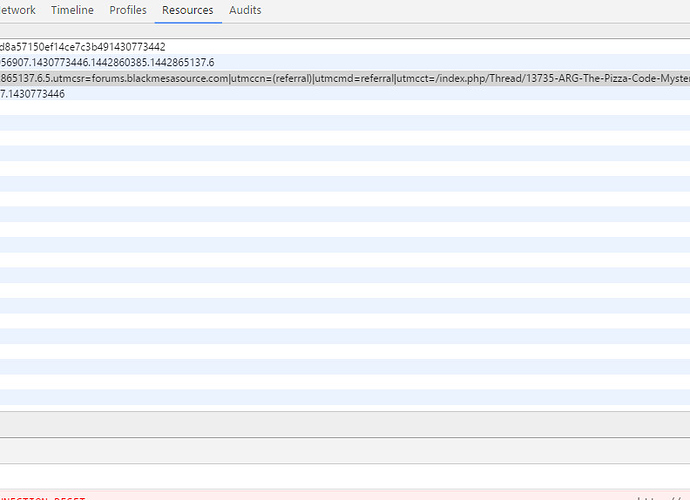Viewport: 690px width, 500px height.
Task: Select the row showing 7.1430773446
Action: click(33, 93)
